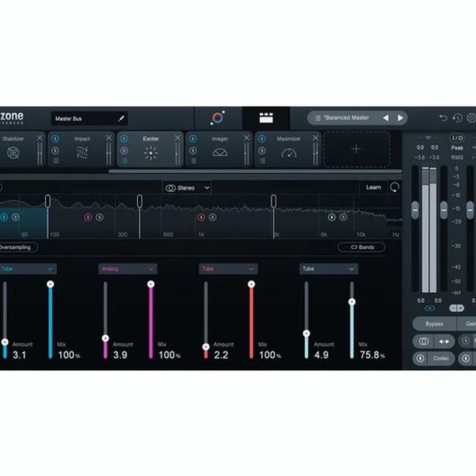Open Exciter module preset list icon
The image size is (476, 476).
(x=124, y=161)
